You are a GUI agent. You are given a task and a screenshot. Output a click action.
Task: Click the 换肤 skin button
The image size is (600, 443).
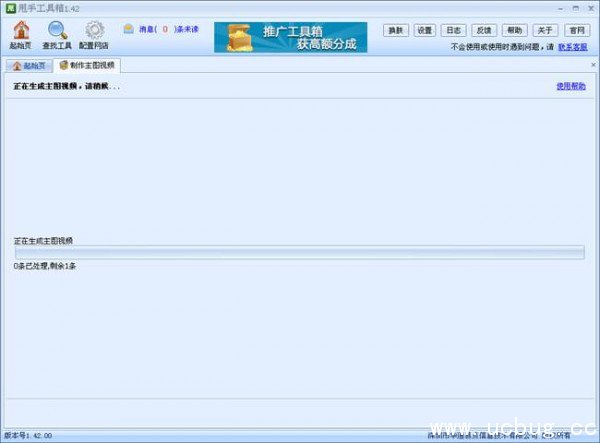pos(396,30)
